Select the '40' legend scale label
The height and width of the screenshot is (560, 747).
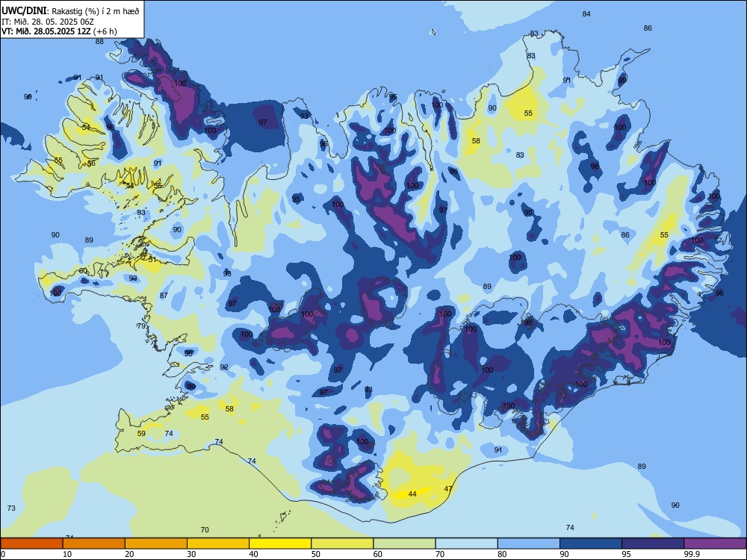pos(253,554)
